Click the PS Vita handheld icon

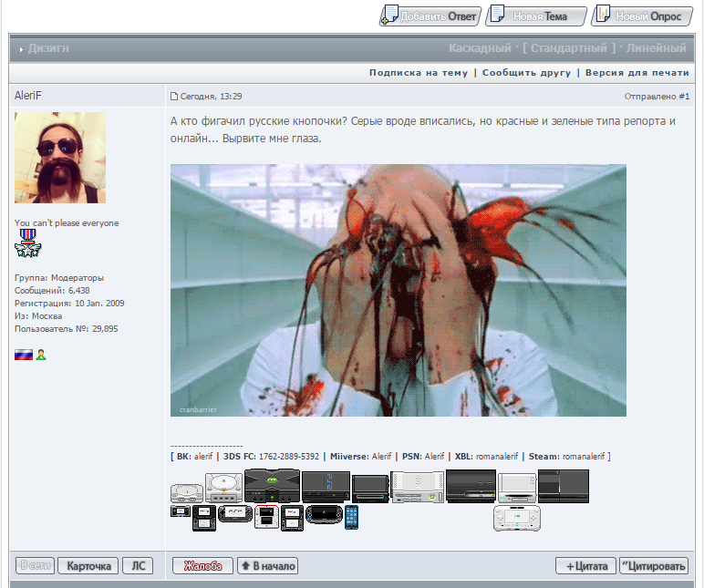pos(324,514)
